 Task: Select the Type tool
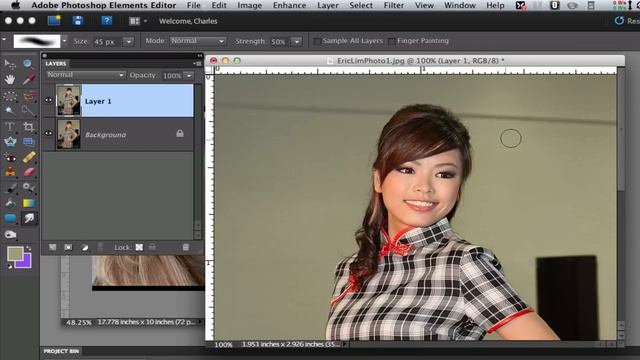coord(10,127)
